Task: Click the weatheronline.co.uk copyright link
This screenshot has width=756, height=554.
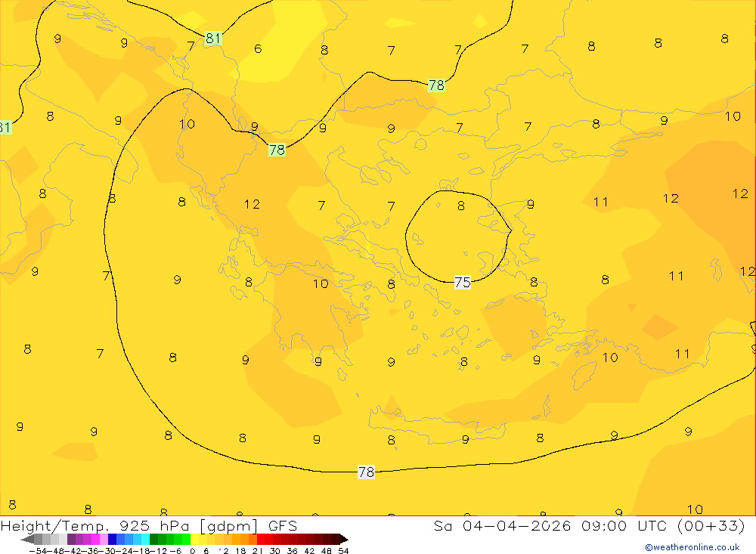Action: pos(692,547)
